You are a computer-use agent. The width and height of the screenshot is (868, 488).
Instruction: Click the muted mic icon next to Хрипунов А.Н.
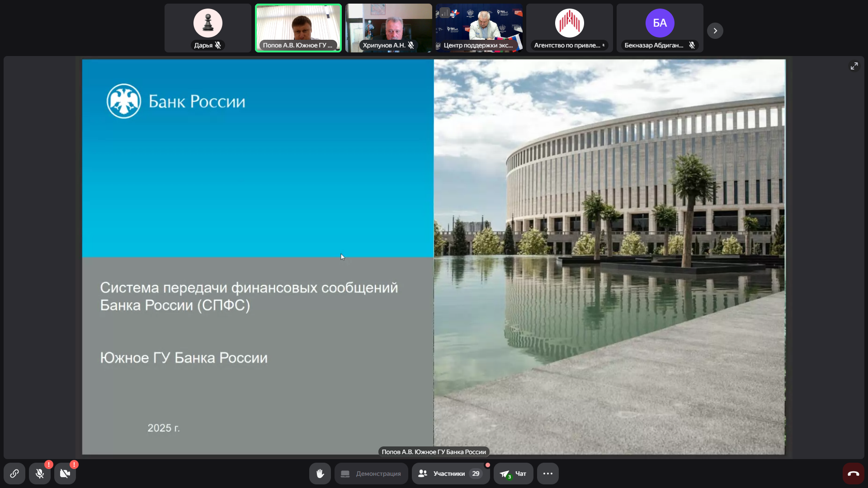pyautogui.click(x=411, y=45)
